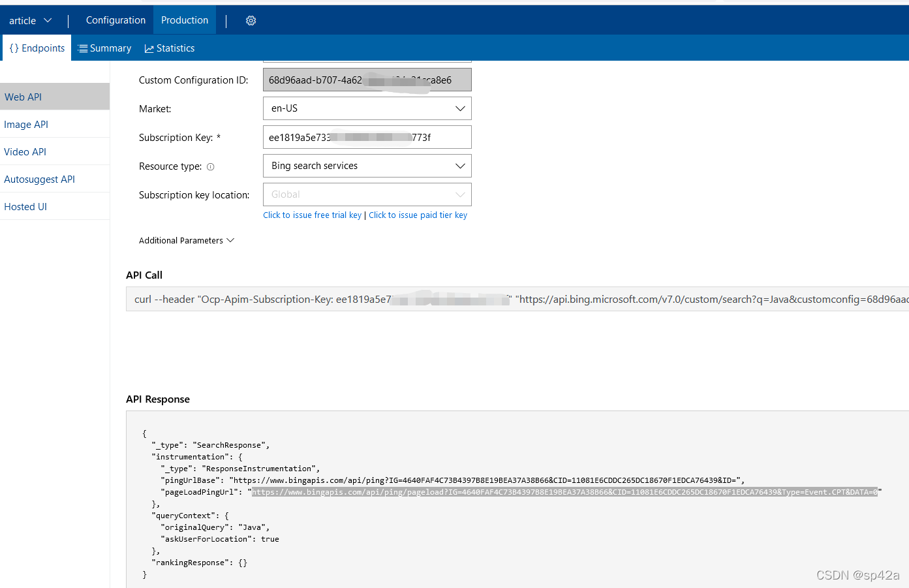
Task: Open the Bing search services dropdown
Action: pyautogui.click(x=367, y=166)
